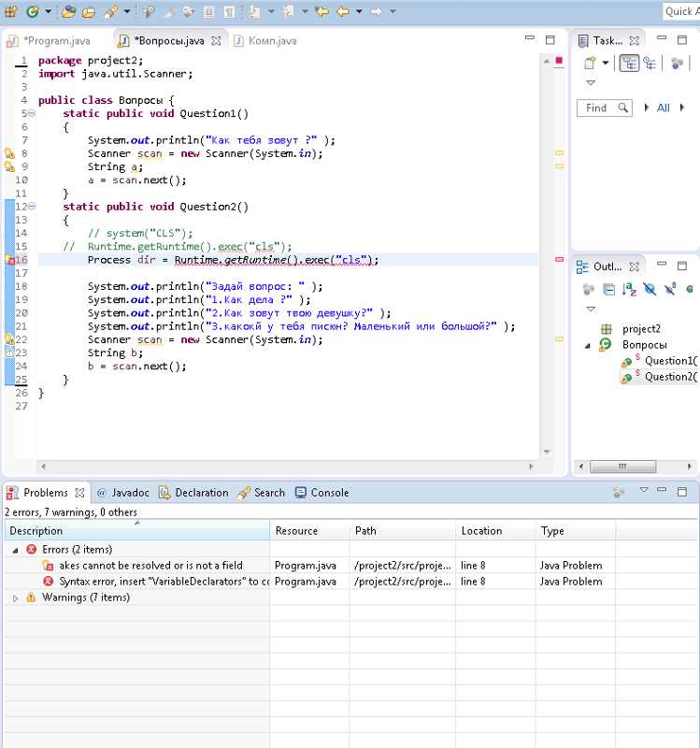Open the Next Annotation dropdown arrow

tap(271, 11)
